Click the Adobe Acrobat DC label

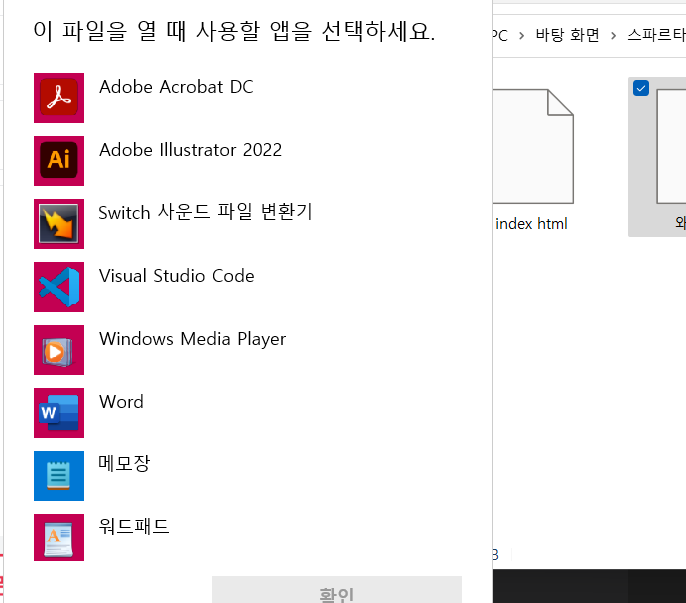coord(176,87)
